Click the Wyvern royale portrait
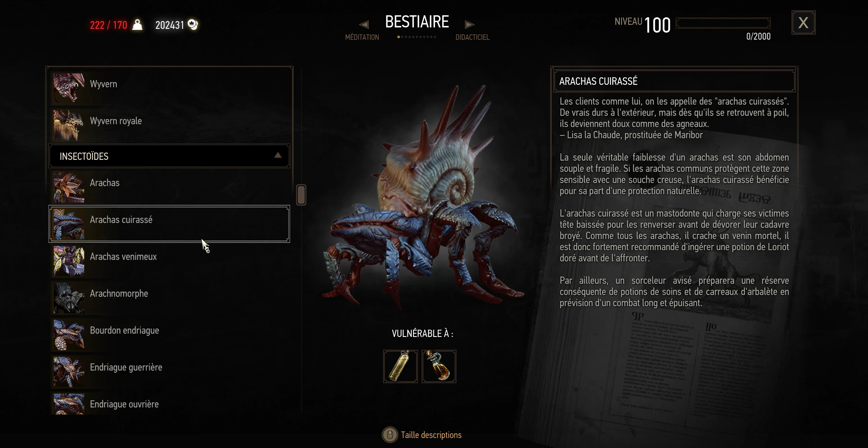The width and height of the screenshot is (868, 448). (x=69, y=125)
